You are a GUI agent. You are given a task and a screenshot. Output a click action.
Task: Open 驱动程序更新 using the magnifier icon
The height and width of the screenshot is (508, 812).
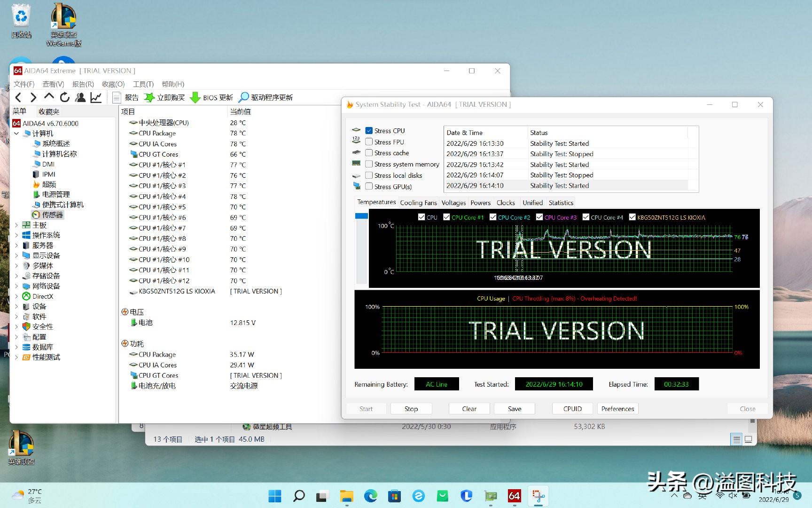(x=244, y=97)
